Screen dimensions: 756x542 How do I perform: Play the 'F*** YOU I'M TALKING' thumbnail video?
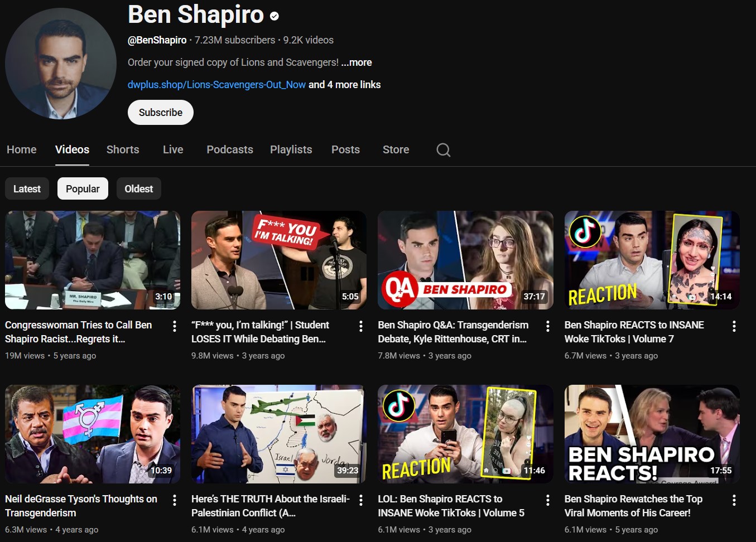click(279, 260)
